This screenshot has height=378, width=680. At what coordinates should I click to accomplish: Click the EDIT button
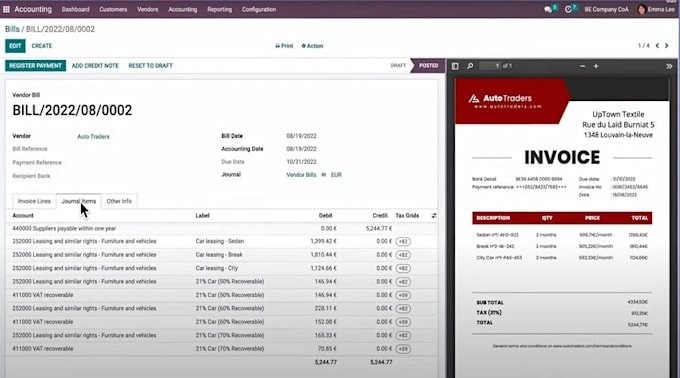(x=15, y=46)
